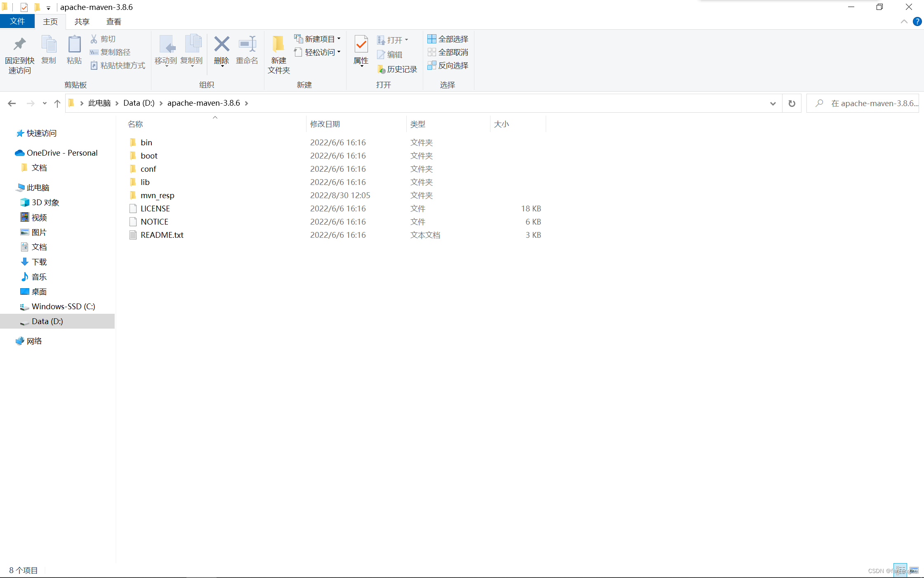Click the Pin to Quick Access icon

point(19,44)
